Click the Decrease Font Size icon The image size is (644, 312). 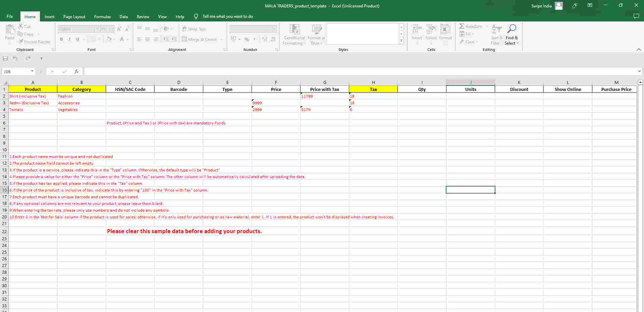127,29
